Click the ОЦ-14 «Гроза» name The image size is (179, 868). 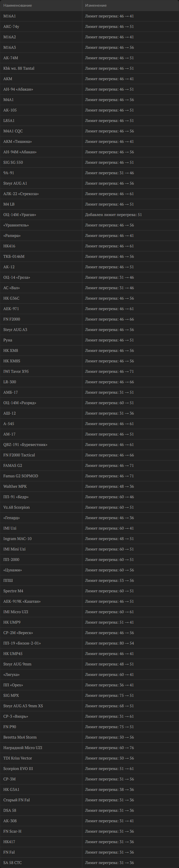point(17,277)
